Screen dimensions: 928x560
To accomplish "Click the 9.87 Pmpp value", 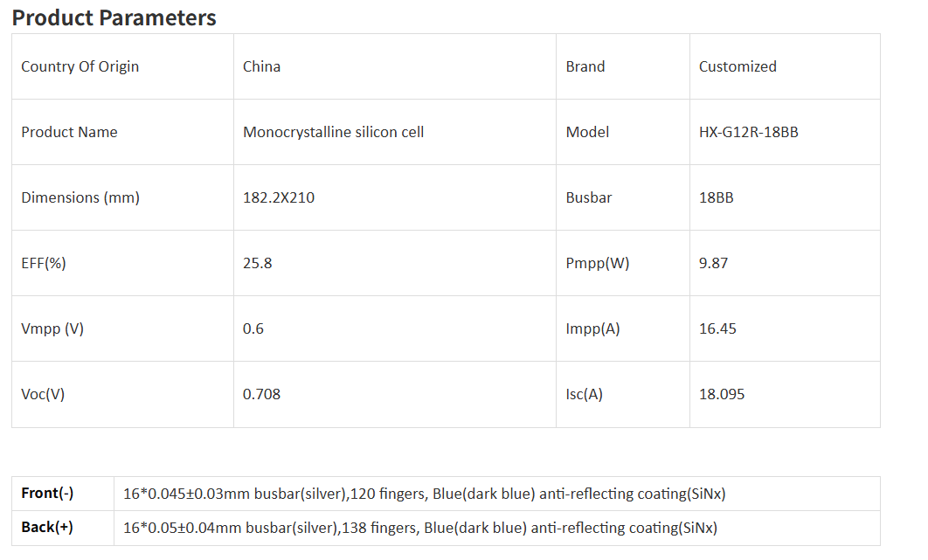I will pyautogui.click(x=713, y=263).
